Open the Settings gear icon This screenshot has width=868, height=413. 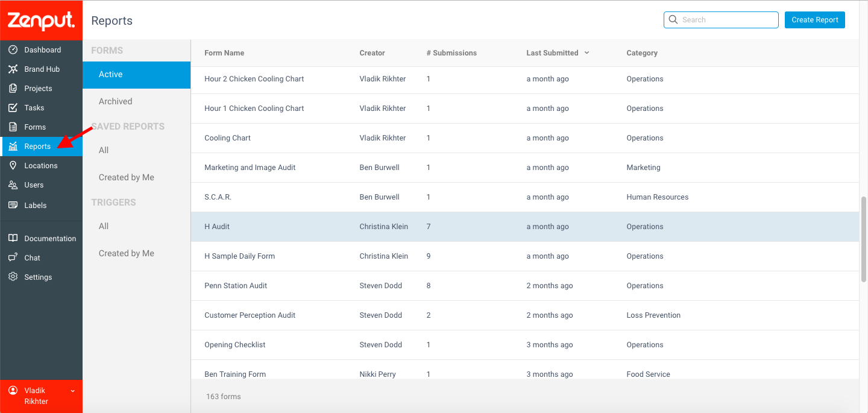pos(13,277)
